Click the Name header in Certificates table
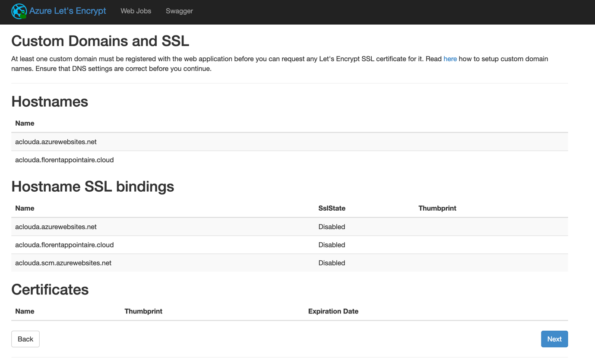The height and width of the screenshot is (364, 595). coord(25,311)
